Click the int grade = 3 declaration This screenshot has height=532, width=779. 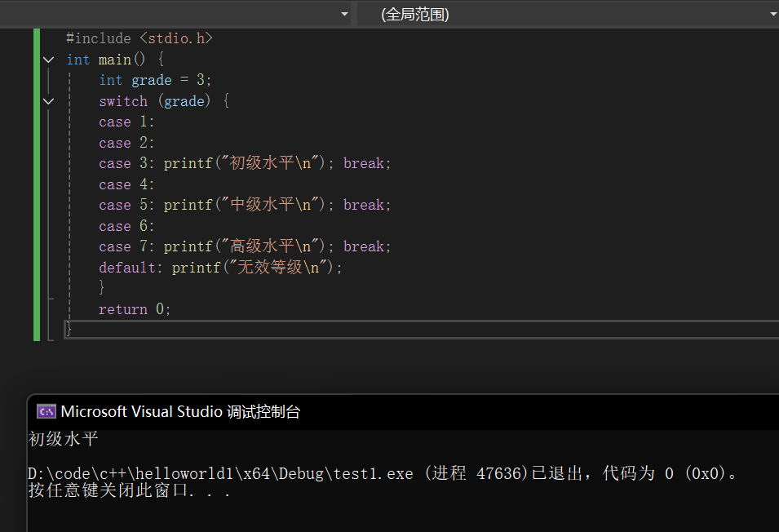(x=156, y=80)
